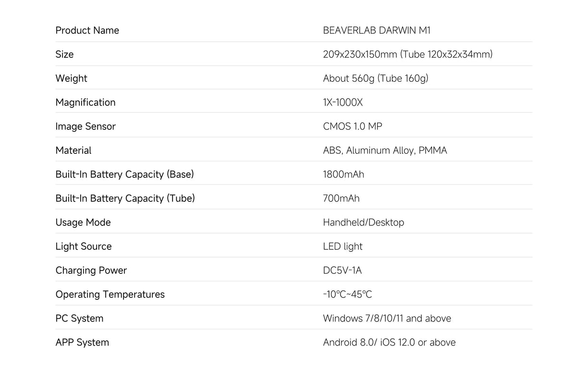Click the "Windows 7/8/10/11 and above" value
Image resolution: width=588 pixels, height=372 pixels.
point(387,319)
